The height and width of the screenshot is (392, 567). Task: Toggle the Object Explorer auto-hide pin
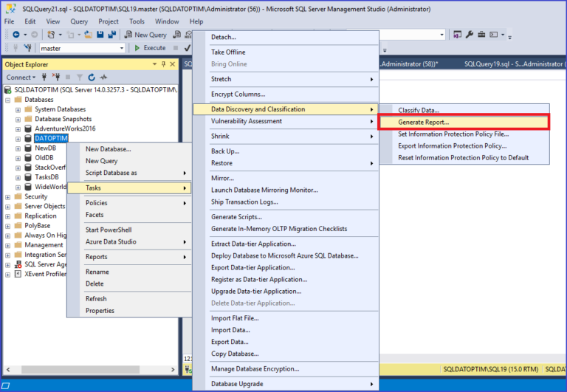pos(163,64)
